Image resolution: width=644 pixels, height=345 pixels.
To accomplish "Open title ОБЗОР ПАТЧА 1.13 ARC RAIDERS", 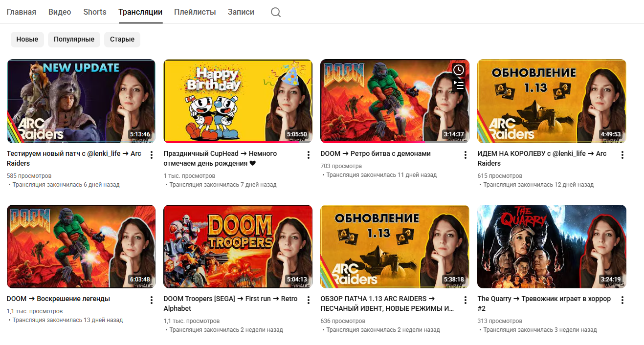I will tap(387, 303).
